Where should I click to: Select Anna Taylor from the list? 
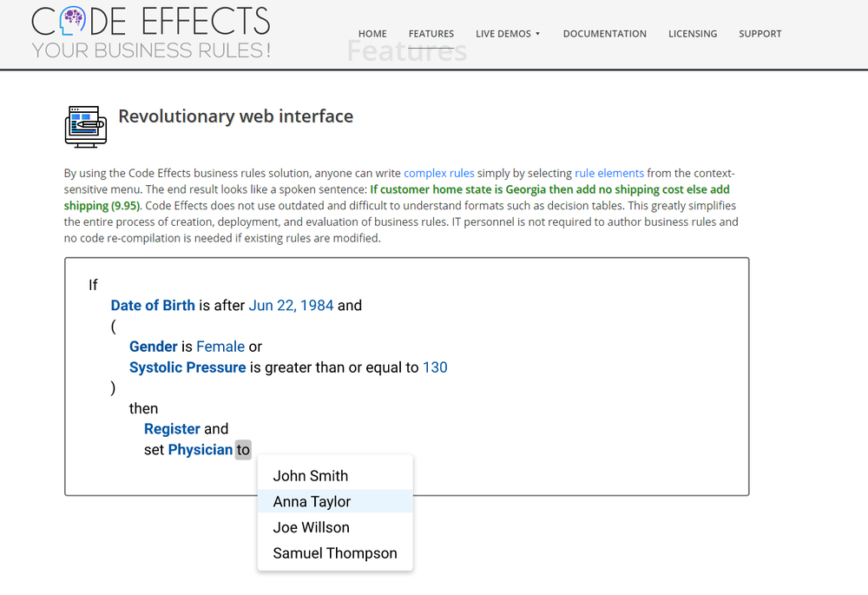tap(312, 501)
